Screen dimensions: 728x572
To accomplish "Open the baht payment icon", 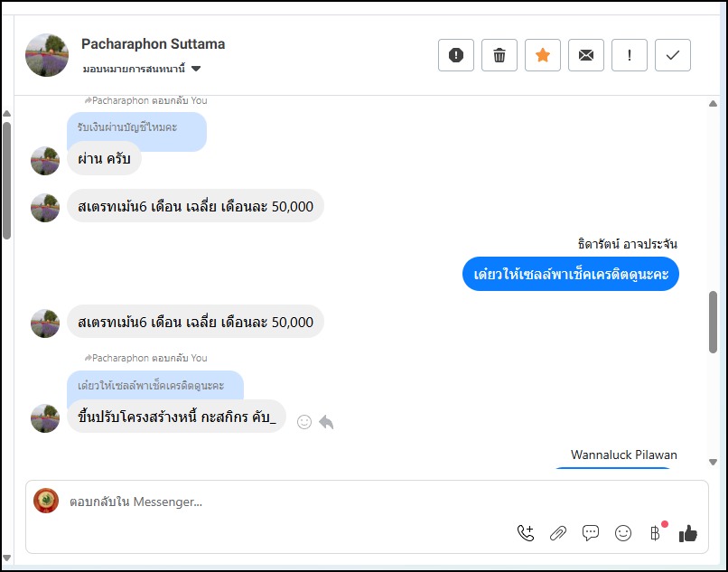I will pos(656,533).
